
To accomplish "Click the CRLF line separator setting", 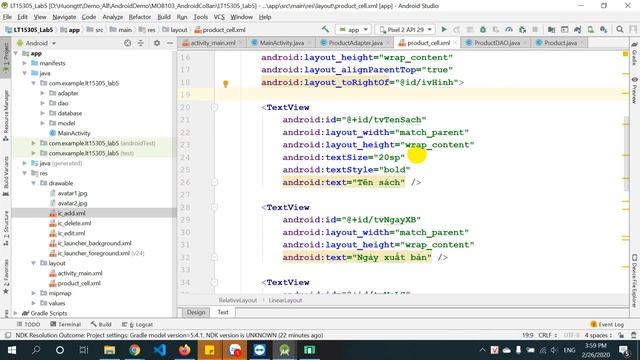I will 547,335.
